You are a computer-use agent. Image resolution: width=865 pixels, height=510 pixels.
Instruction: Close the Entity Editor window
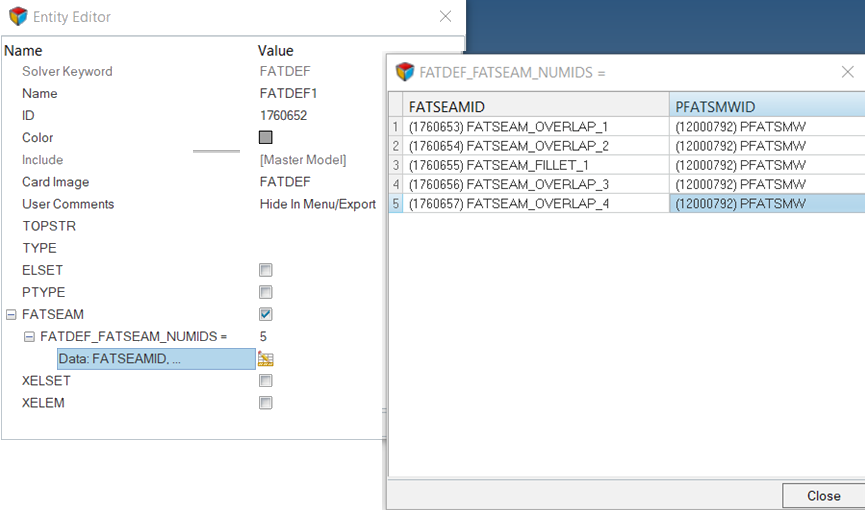[445, 16]
